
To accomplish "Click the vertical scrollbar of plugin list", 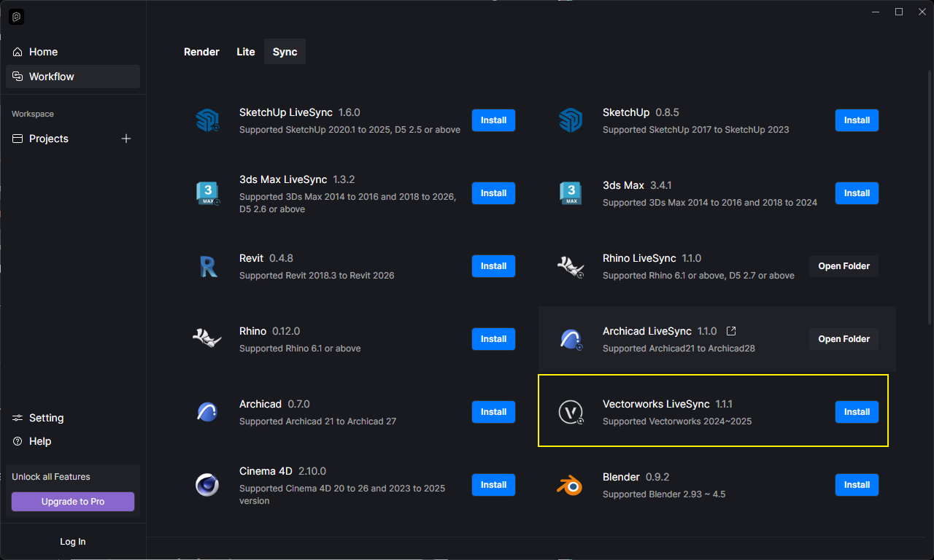I will click(929, 197).
